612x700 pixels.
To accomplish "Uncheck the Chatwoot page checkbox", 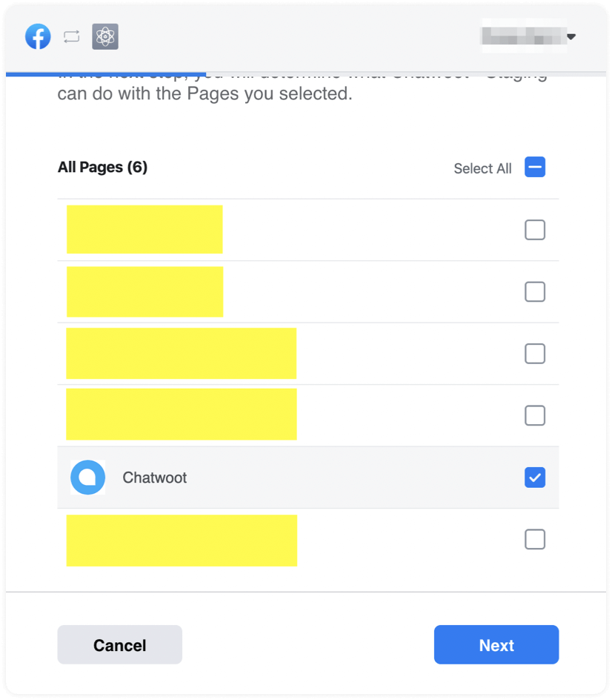I will click(535, 478).
